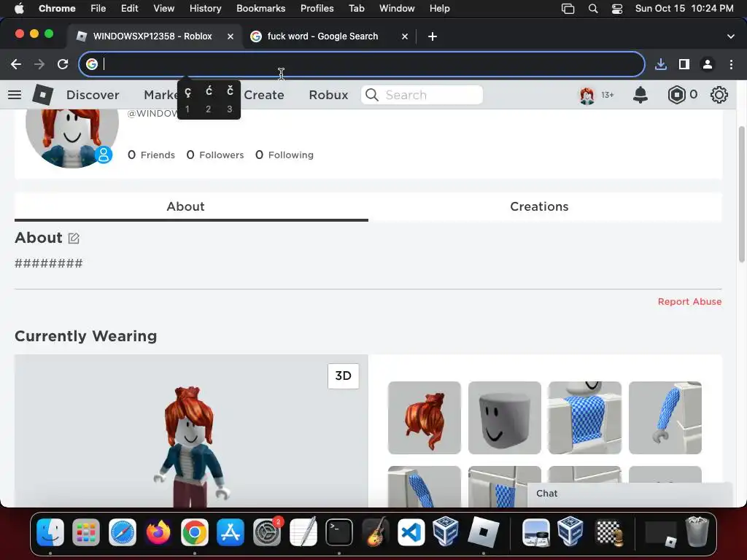747x560 pixels.
Task: Open Visual Studio Code from the Dock
Action: [x=411, y=532]
